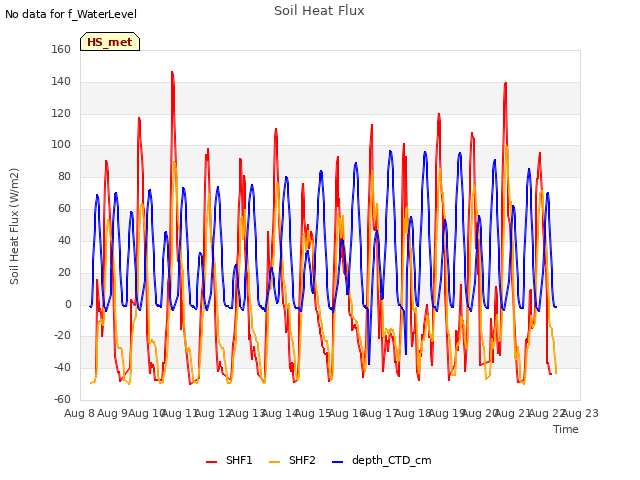Click the 120 y-axis tick label
This screenshot has height=480, width=640.
61,113
